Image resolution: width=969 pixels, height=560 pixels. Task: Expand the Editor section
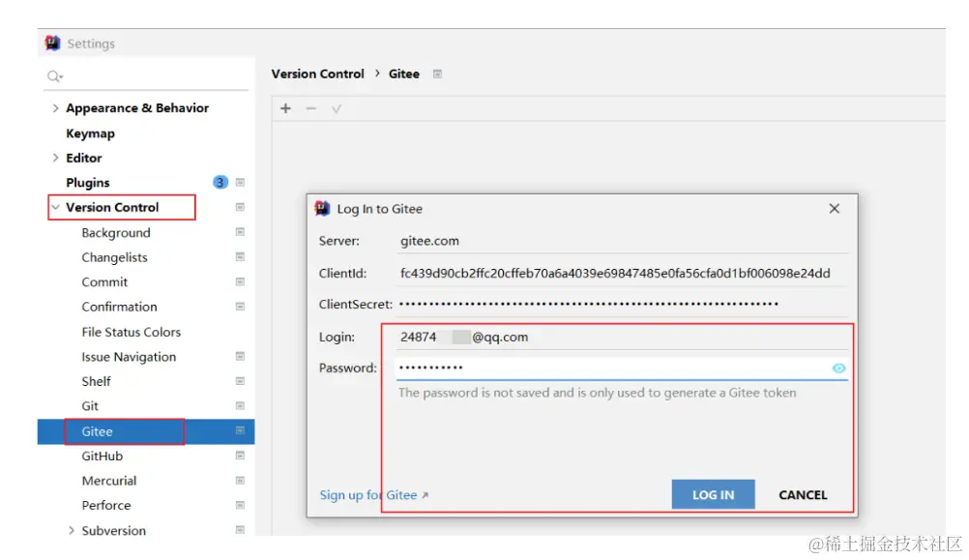(56, 158)
